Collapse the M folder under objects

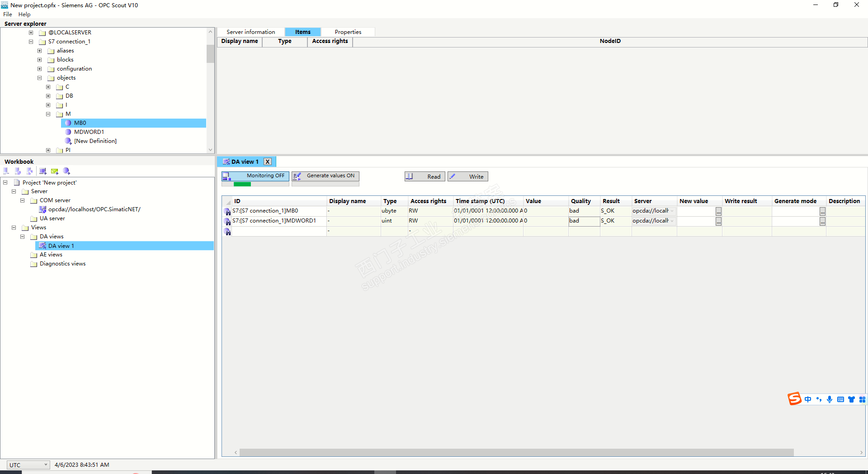(48, 114)
